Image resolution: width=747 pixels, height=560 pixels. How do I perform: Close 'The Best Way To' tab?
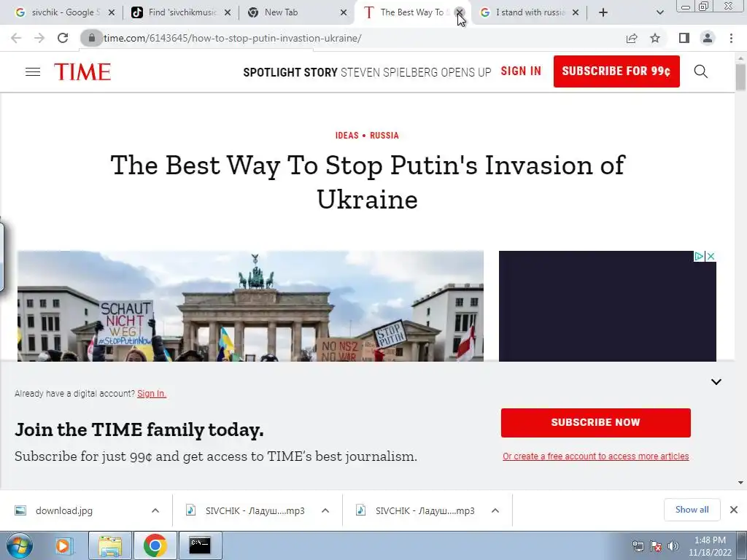tap(460, 12)
